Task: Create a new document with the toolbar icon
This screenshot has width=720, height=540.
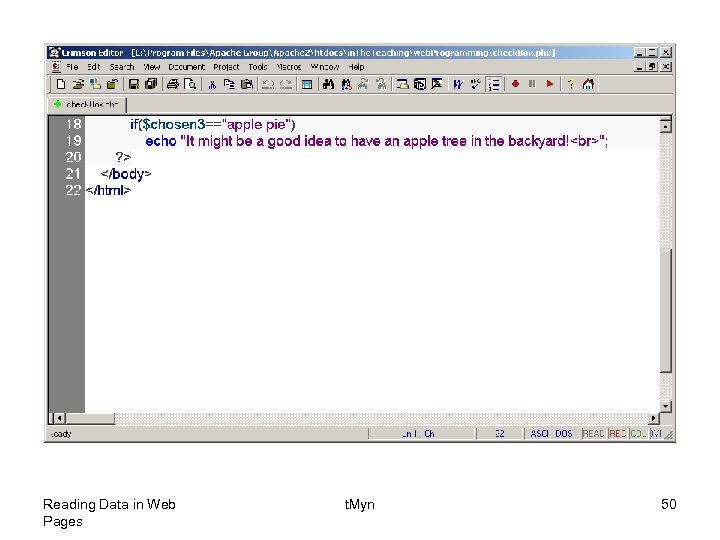Action: (x=61, y=84)
